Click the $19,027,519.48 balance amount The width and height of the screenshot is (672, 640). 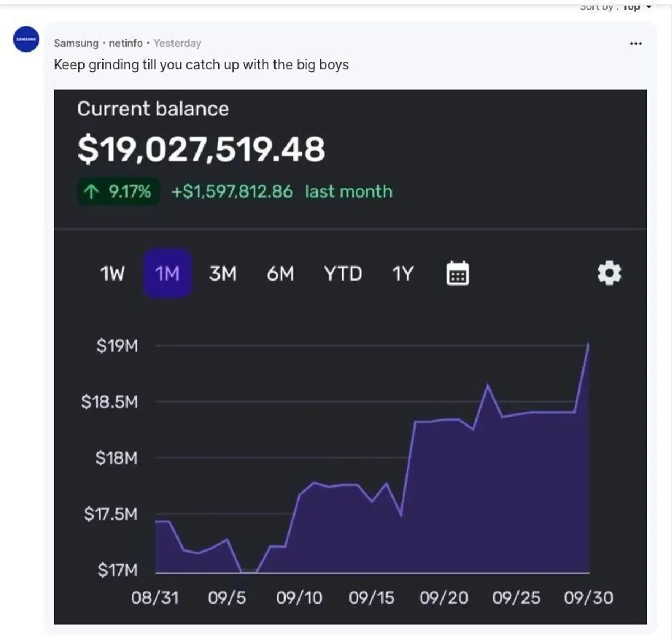click(x=201, y=150)
